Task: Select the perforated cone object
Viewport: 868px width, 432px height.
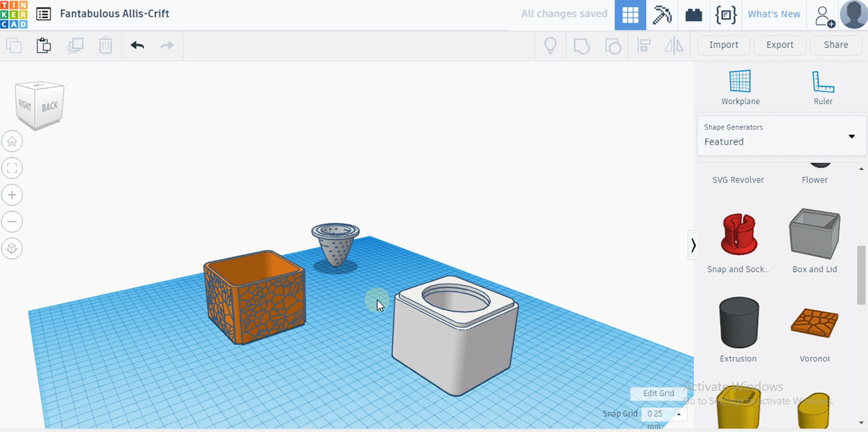Action: pyautogui.click(x=335, y=245)
